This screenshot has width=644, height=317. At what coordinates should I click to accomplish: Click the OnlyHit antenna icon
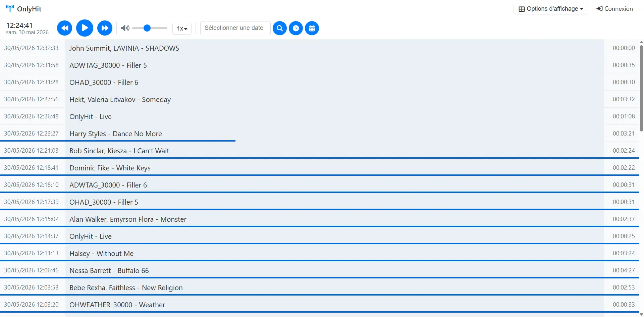[x=10, y=9]
